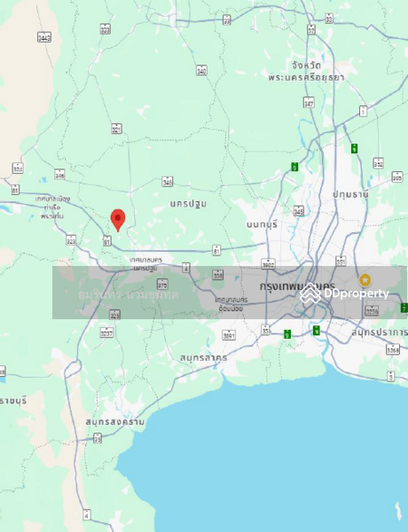Click the สมุทรปราการ label near the coast
The image size is (408, 532).
[x=380, y=332]
